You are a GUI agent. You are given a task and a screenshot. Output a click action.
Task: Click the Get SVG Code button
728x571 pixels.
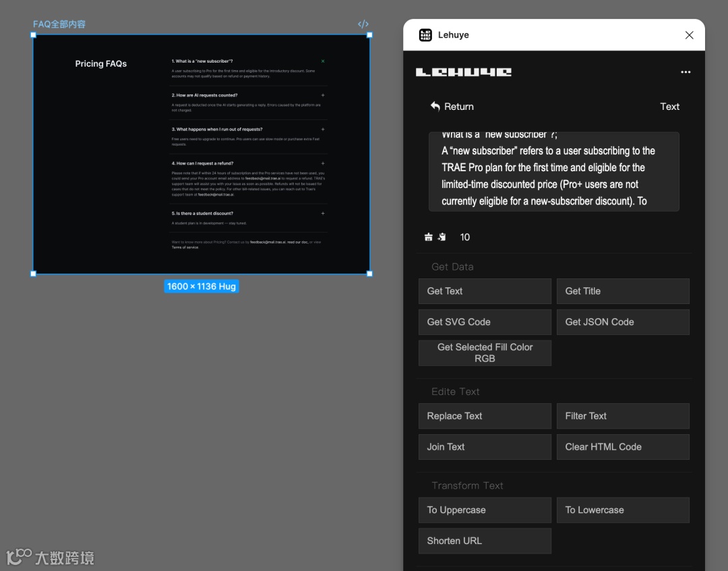485,322
